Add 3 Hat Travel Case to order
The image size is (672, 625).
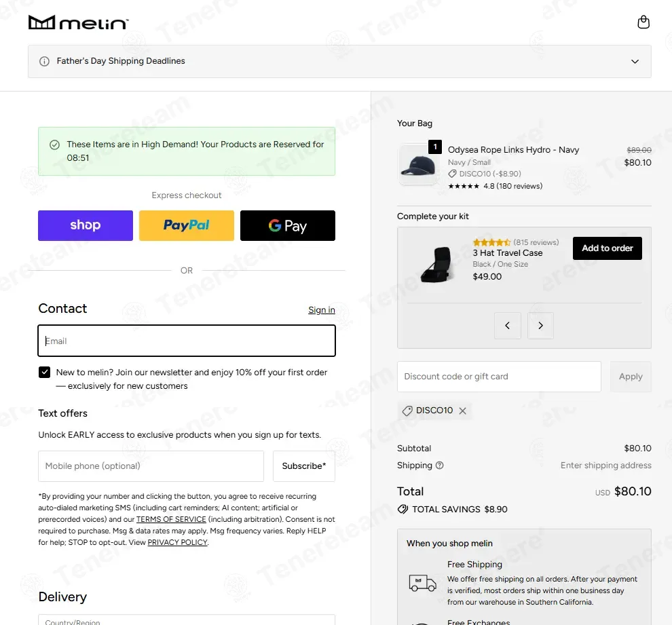[x=608, y=248]
